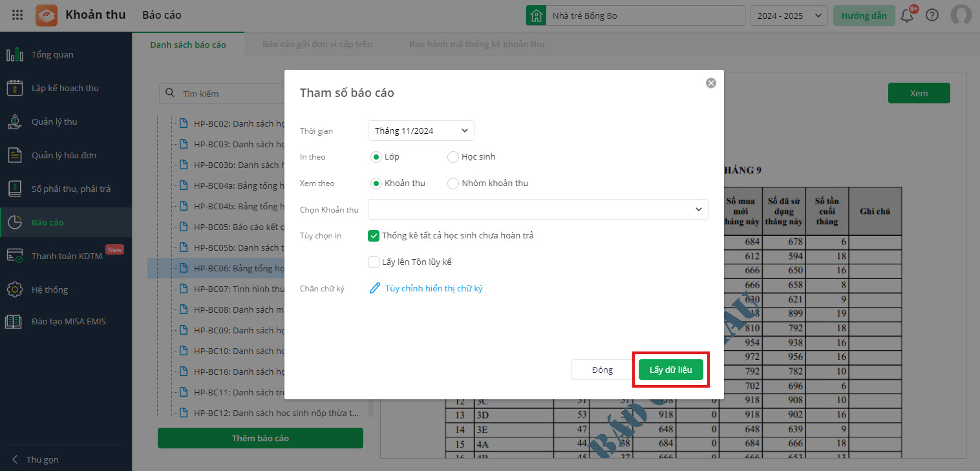This screenshot has height=471, width=980.
Task: Go to Hệ thống settings in sidebar
Action: click(50, 290)
